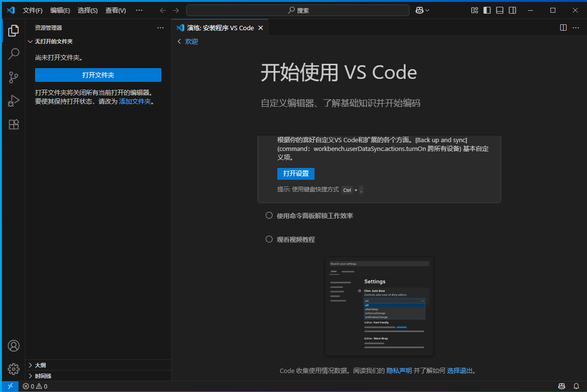Open the Extensions view
The height and width of the screenshot is (392, 587).
point(14,124)
